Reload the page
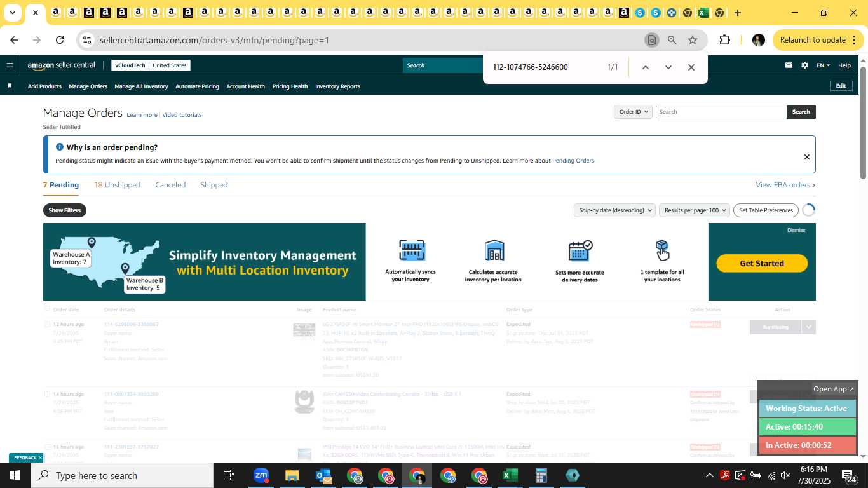The height and width of the screenshot is (488, 868). point(60,40)
